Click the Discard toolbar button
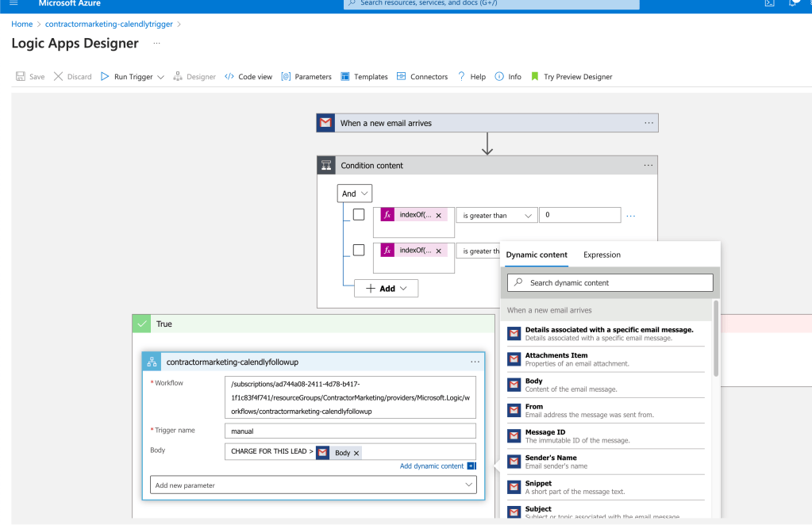The width and height of the screenshot is (812, 525). (x=72, y=77)
